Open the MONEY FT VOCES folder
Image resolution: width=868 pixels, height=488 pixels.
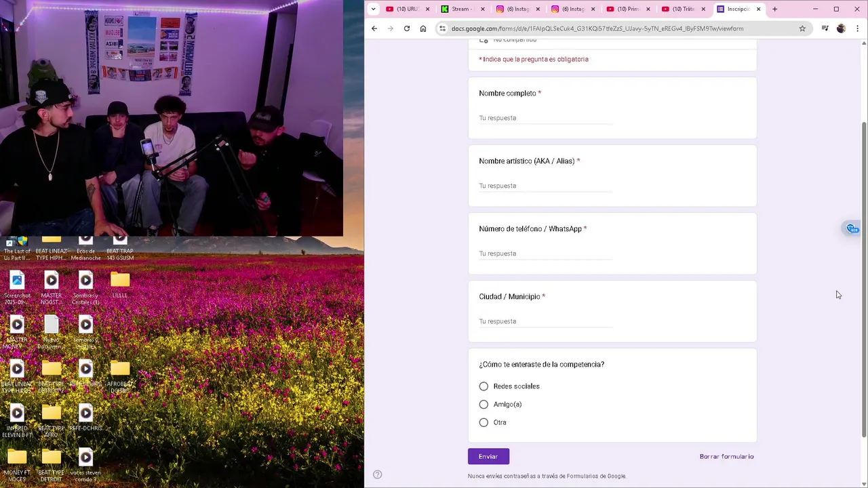tap(17, 465)
